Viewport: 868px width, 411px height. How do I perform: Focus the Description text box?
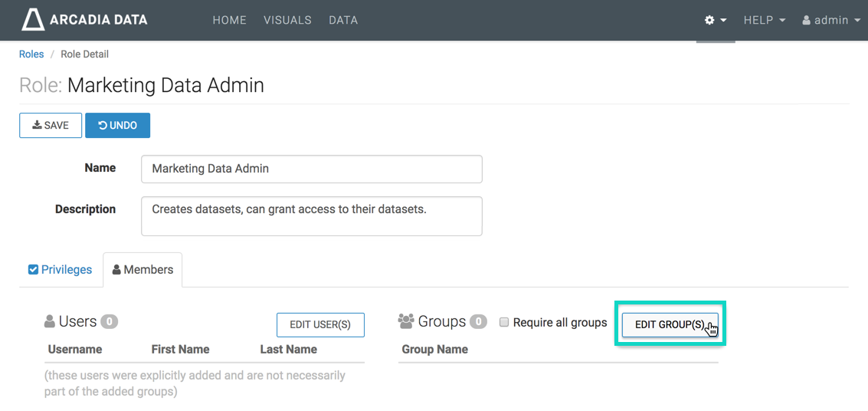point(311,215)
